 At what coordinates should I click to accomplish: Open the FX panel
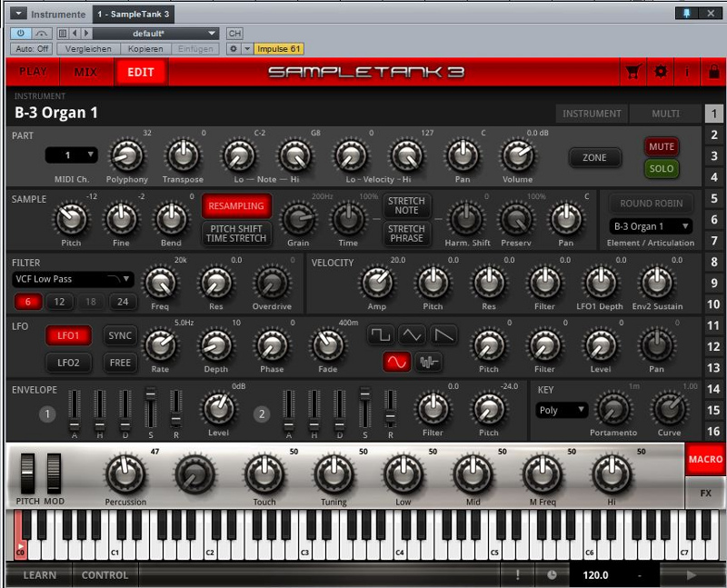[705, 493]
